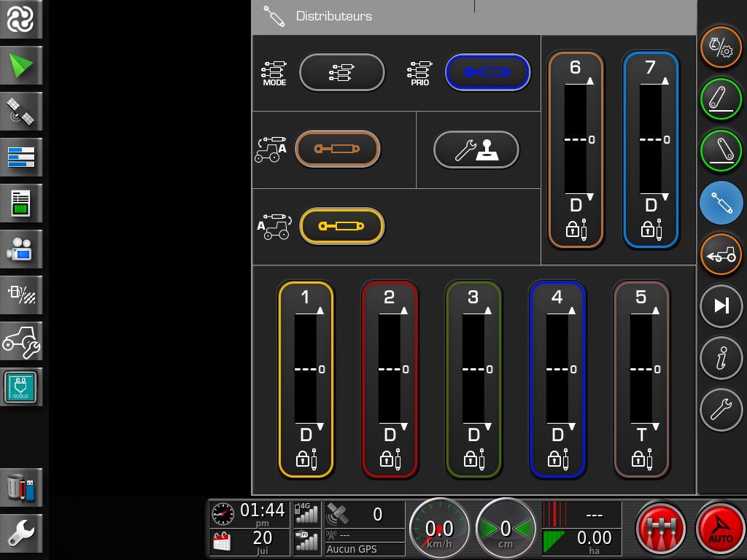
Task: Click the bottom-left wrench settings icon
Action: tap(21, 533)
